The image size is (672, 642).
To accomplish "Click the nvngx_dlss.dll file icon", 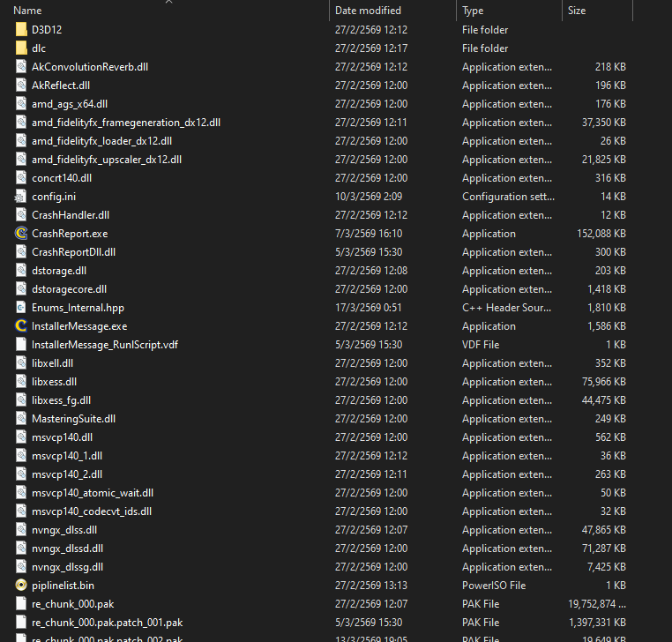I will [x=22, y=530].
